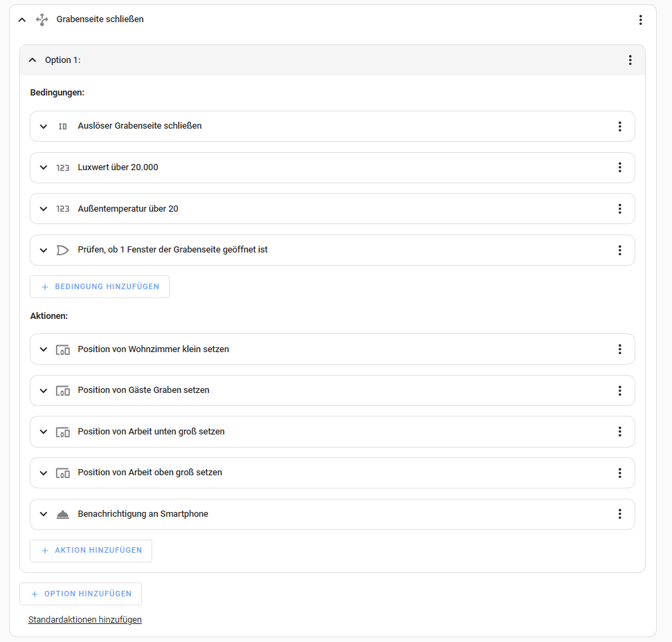Expand the Luxwert über 20.000 condition
This screenshot has height=642, width=672.
click(x=44, y=167)
